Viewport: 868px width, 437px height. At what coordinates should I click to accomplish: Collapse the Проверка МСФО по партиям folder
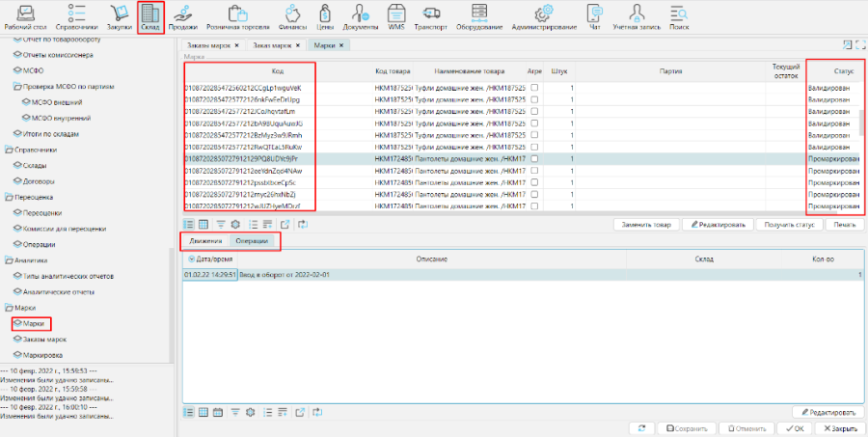pos(16,86)
